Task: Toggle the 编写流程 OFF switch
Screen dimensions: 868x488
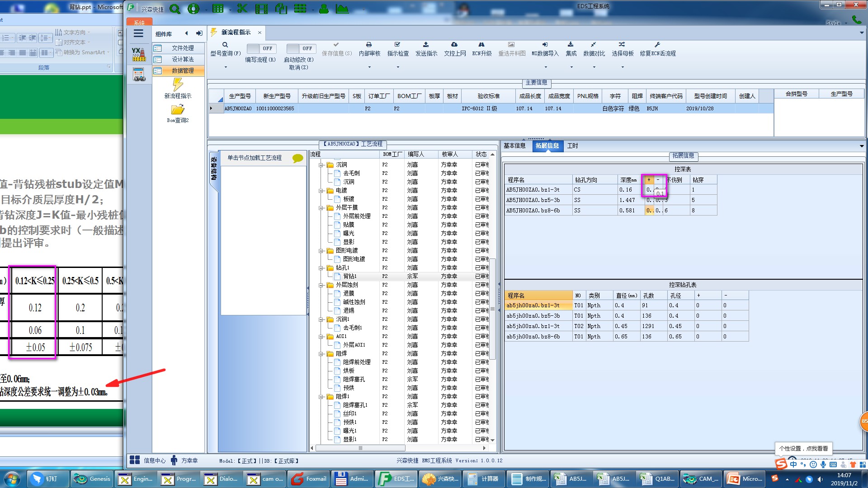Action: 261,48
